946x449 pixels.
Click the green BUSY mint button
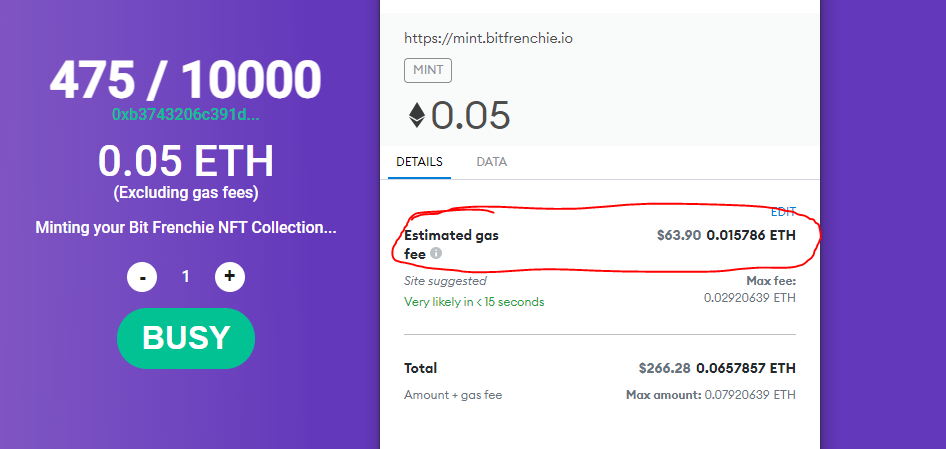point(186,338)
